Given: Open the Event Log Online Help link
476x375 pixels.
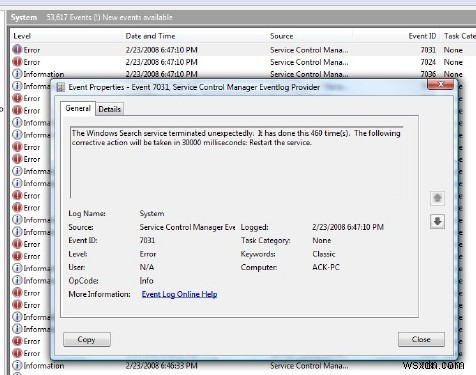Looking at the screenshot, I should click(x=179, y=294).
